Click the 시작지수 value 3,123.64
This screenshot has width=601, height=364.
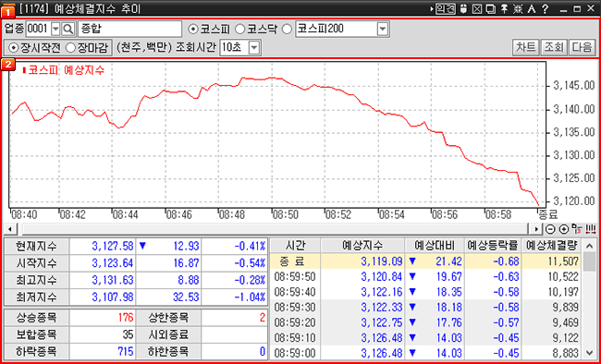tap(112, 263)
